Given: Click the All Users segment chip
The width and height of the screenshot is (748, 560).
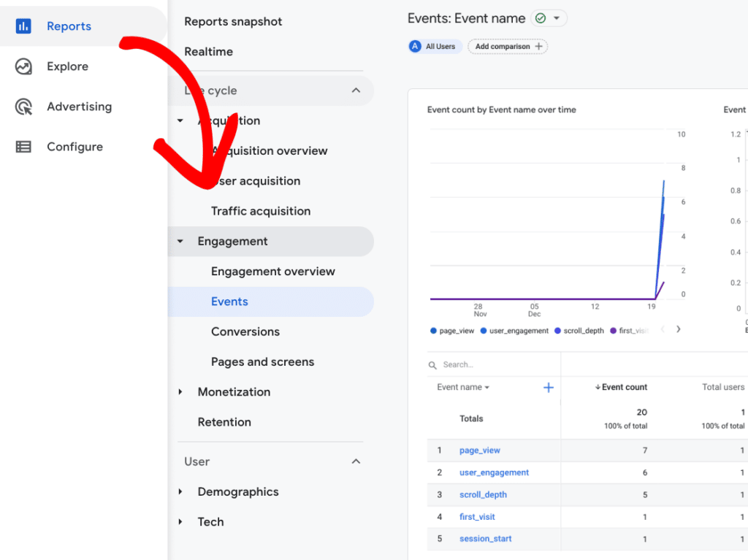Looking at the screenshot, I should tap(435, 46).
